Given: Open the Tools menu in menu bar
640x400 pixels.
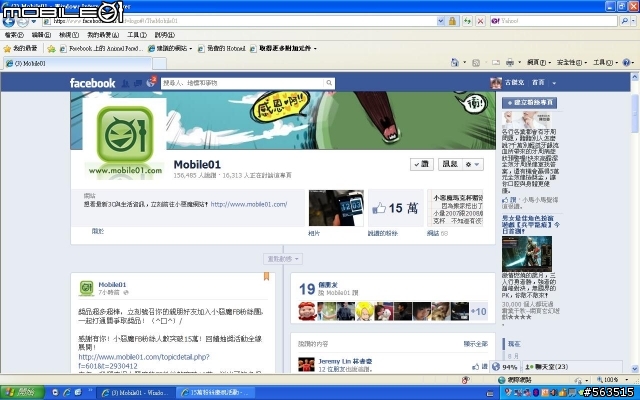Looking at the screenshot, I should coord(137,35).
